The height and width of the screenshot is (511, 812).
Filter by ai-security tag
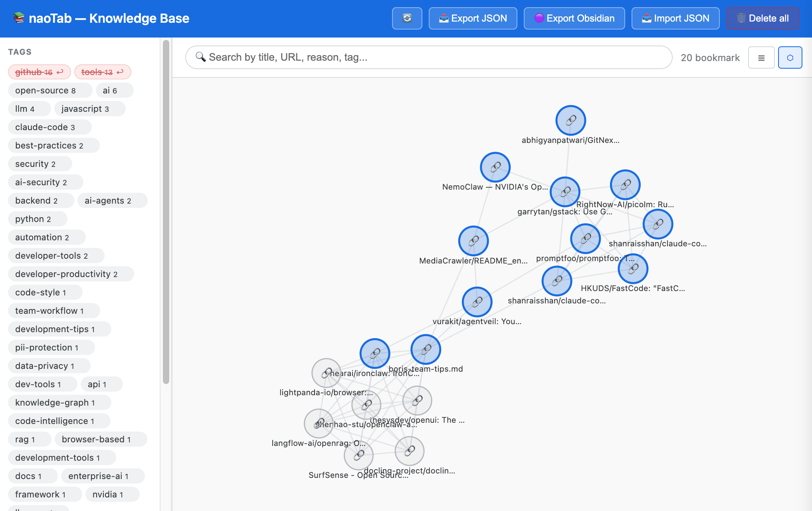46,182
